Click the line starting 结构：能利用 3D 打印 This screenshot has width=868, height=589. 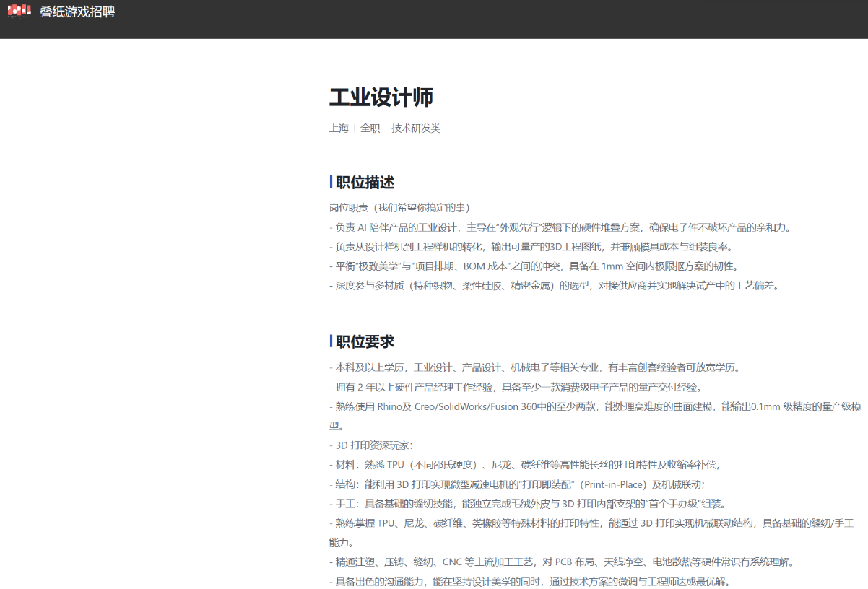coord(517,484)
